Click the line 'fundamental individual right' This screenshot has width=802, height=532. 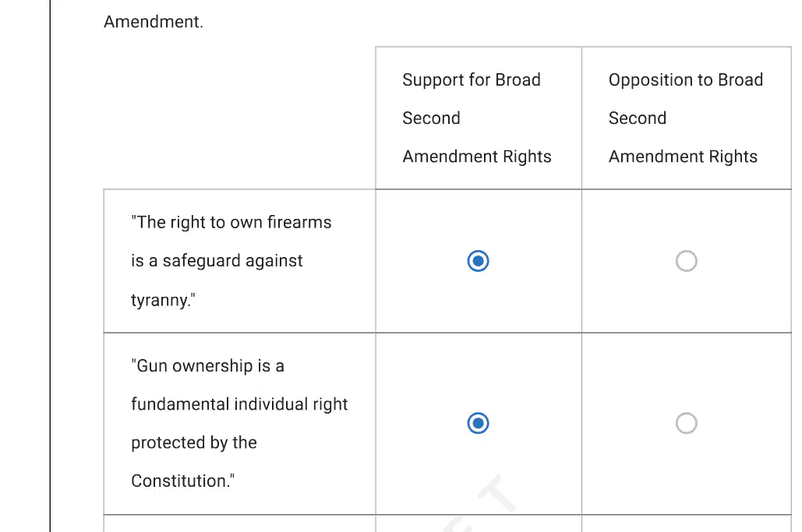[x=239, y=404]
